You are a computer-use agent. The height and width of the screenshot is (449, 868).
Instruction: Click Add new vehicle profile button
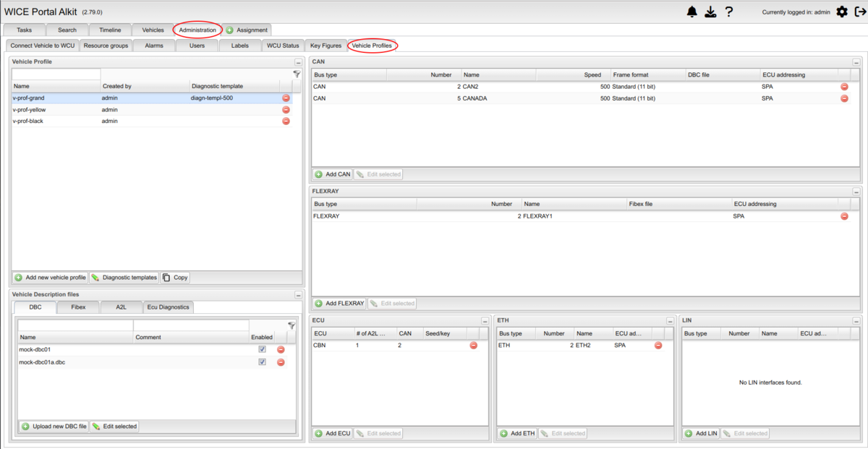click(50, 278)
